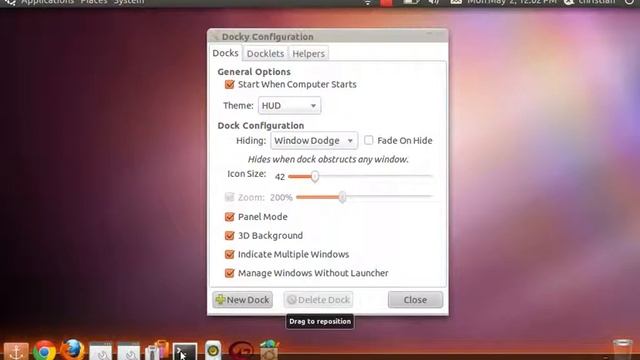Screen dimensions: 640x360
Task: Click the window icon beside the shopping bags
Action: coord(129,351)
